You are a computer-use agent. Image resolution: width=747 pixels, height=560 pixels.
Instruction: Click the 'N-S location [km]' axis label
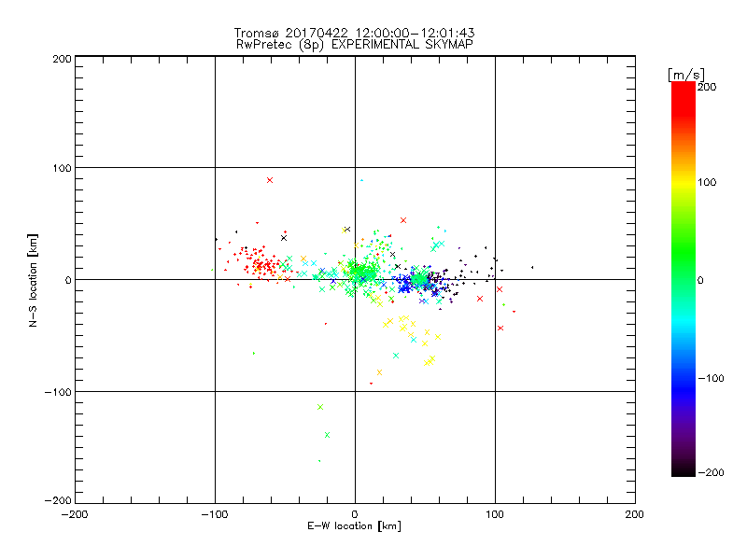(x=33, y=280)
